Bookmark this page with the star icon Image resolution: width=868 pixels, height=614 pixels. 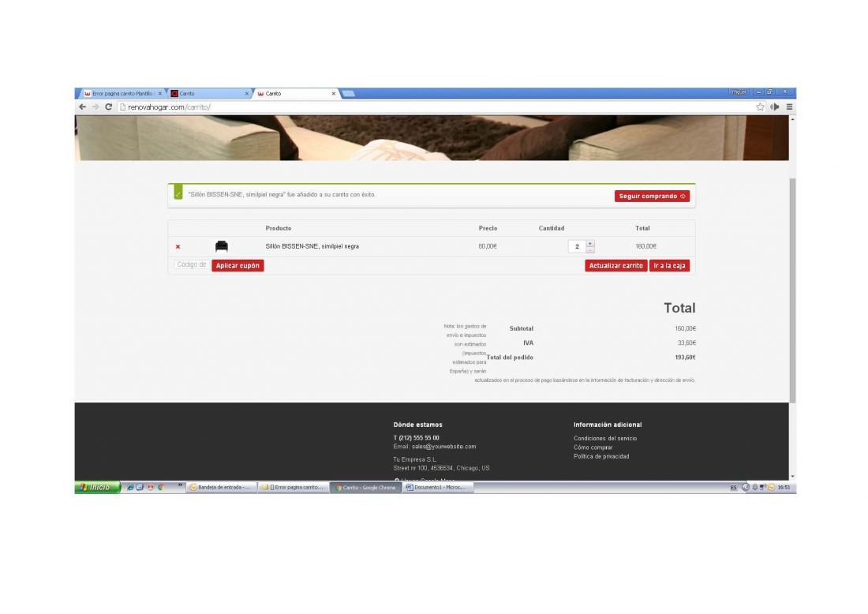(760, 107)
